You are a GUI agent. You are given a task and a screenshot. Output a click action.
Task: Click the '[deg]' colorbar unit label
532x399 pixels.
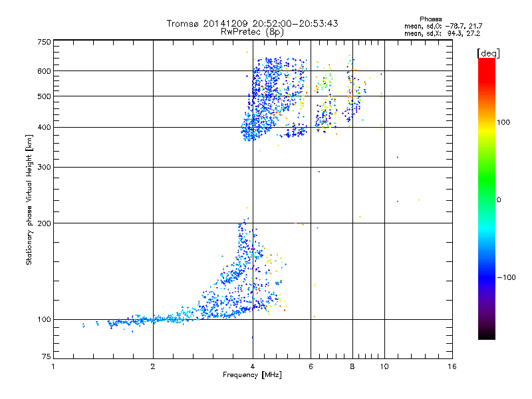(488, 54)
